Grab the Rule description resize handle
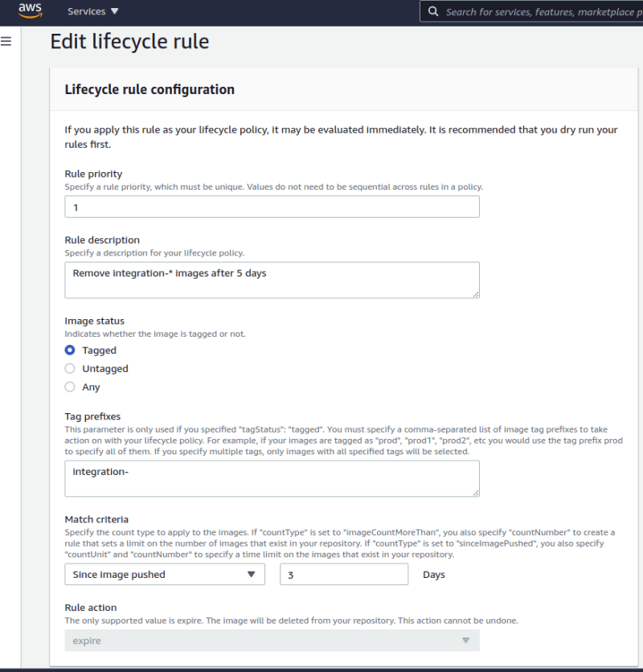 pyautogui.click(x=476, y=294)
